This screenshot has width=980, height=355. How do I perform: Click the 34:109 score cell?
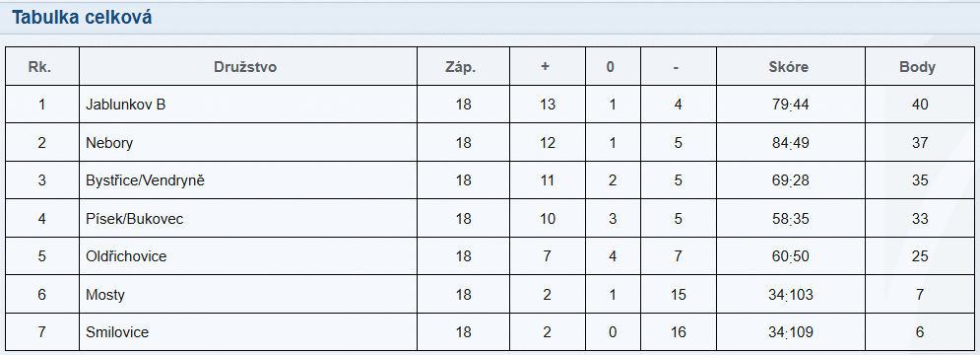[x=791, y=332]
